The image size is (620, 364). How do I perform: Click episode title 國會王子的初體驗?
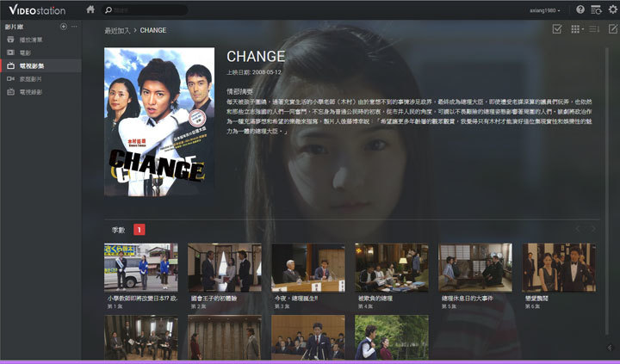214,299
